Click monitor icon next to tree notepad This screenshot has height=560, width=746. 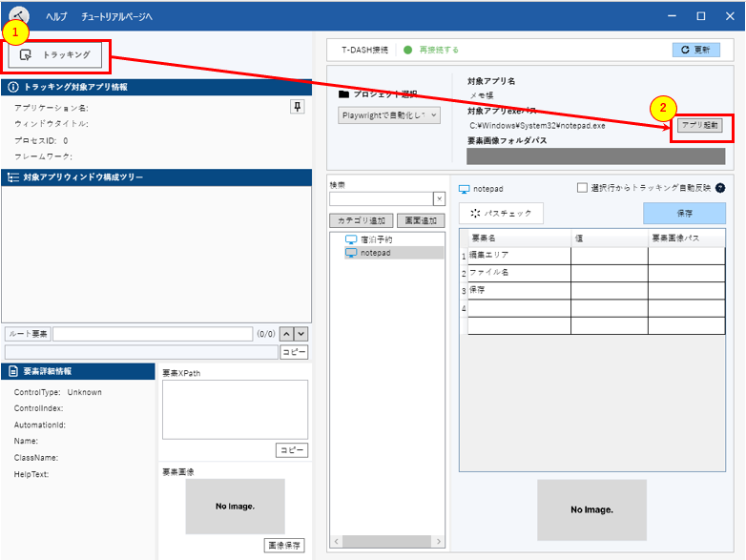[x=351, y=253]
